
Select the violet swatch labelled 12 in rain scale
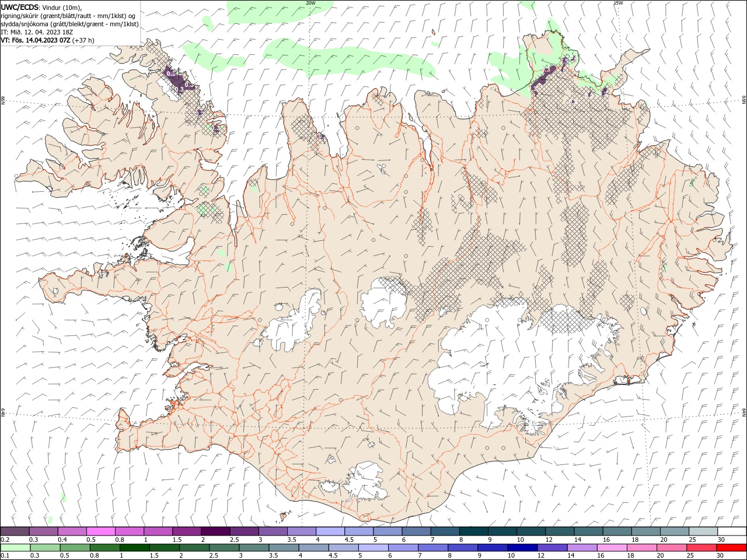(x=552, y=548)
